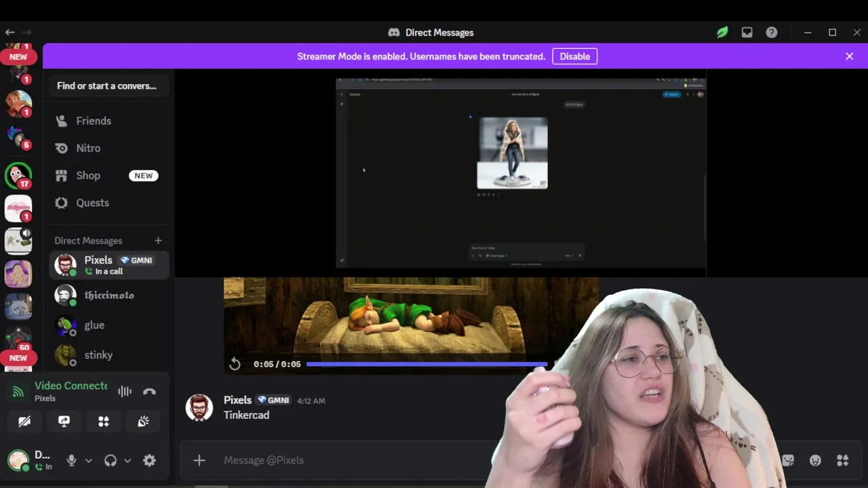Open the Pixels direct message
The height and width of the screenshot is (488, 868).
pyautogui.click(x=108, y=265)
